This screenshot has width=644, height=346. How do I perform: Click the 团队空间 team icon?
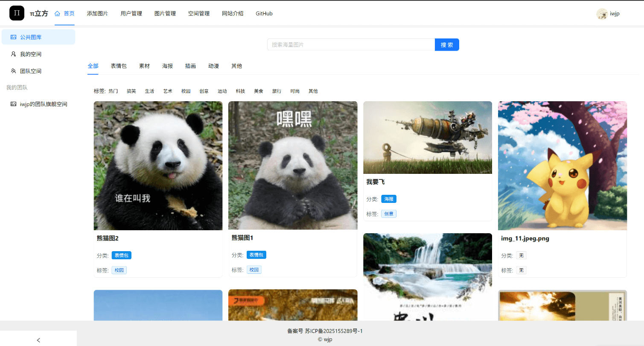(x=13, y=71)
